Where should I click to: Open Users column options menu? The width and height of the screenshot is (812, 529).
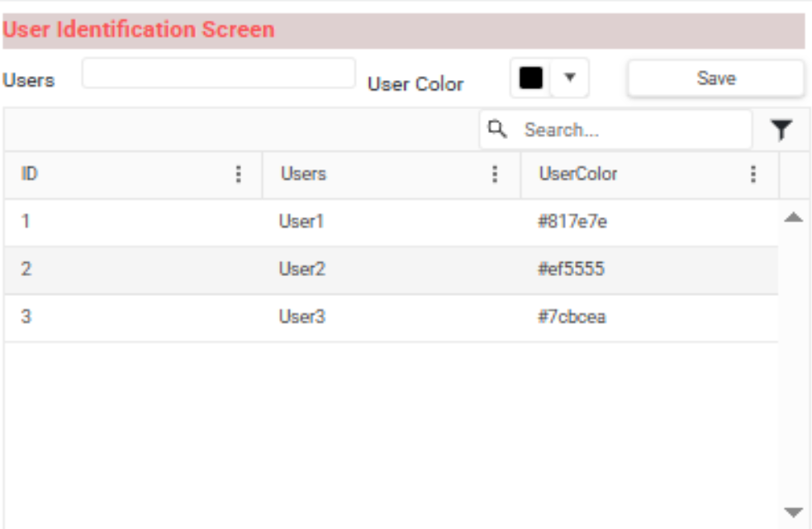495,174
